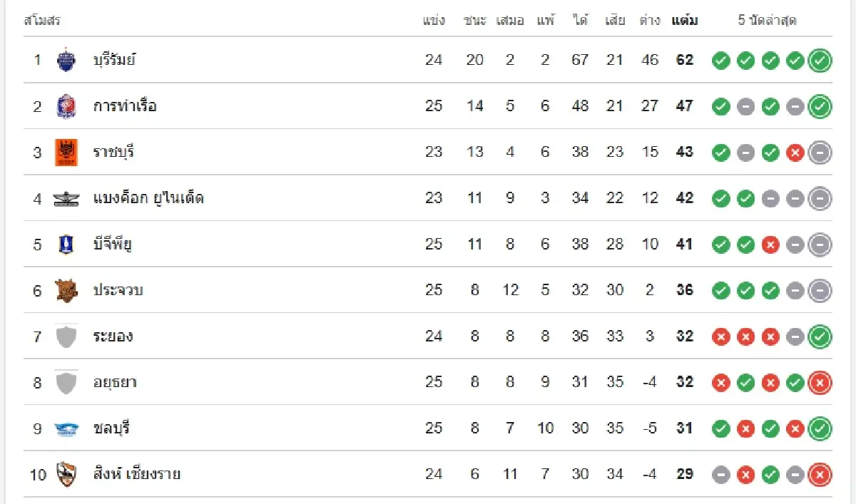Open team page for แบงค็อก ยูไนเต็ด

point(148,198)
